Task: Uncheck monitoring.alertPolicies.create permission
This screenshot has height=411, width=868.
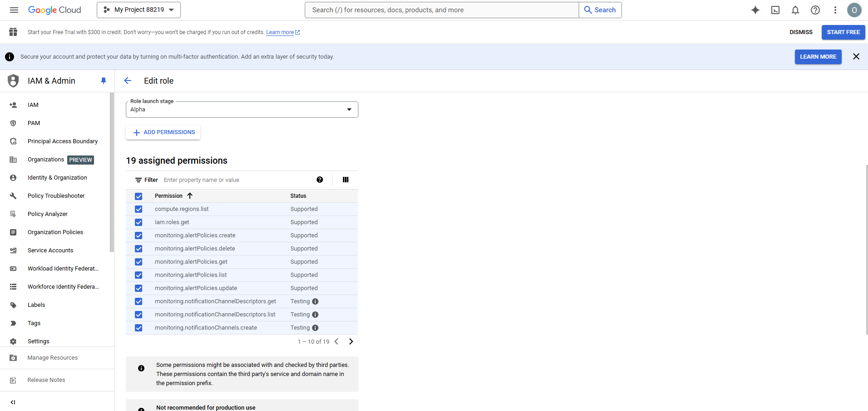Action: [139, 236]
